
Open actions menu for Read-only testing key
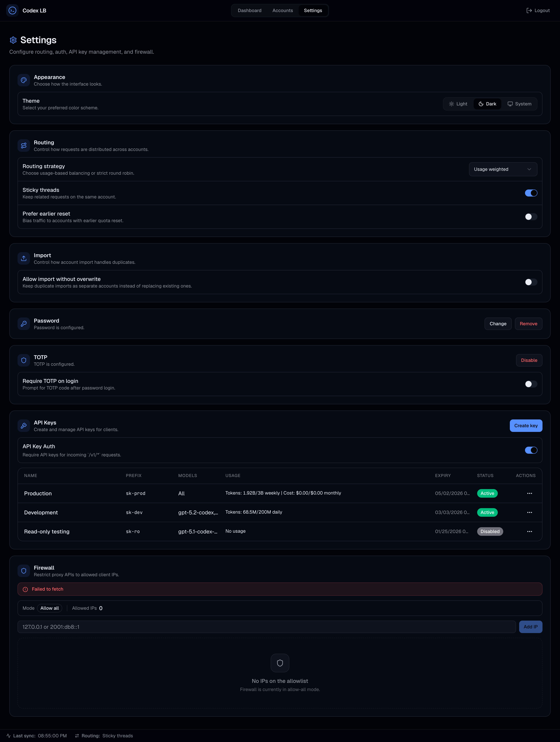coord(529,531)
